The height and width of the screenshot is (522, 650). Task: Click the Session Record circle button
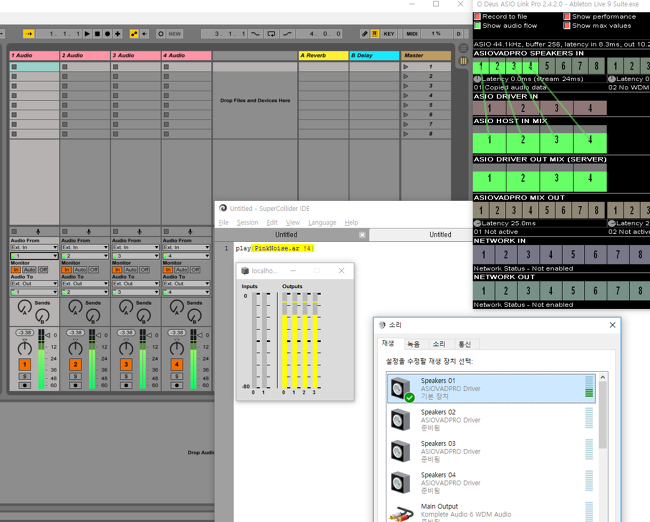(x=161, y=34)
